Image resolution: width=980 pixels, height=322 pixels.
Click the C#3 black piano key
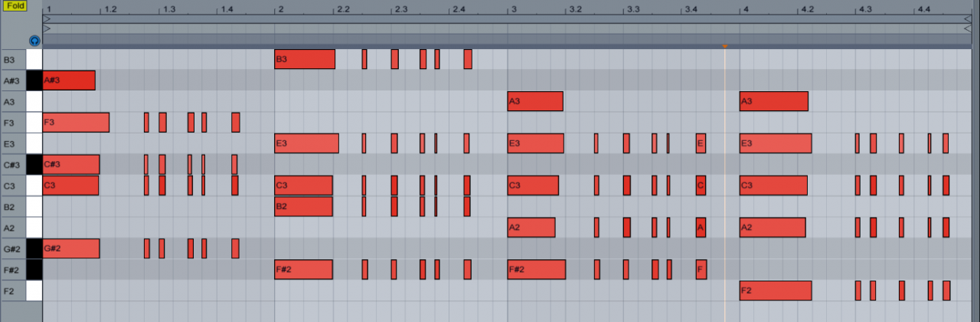pos(34,164)
